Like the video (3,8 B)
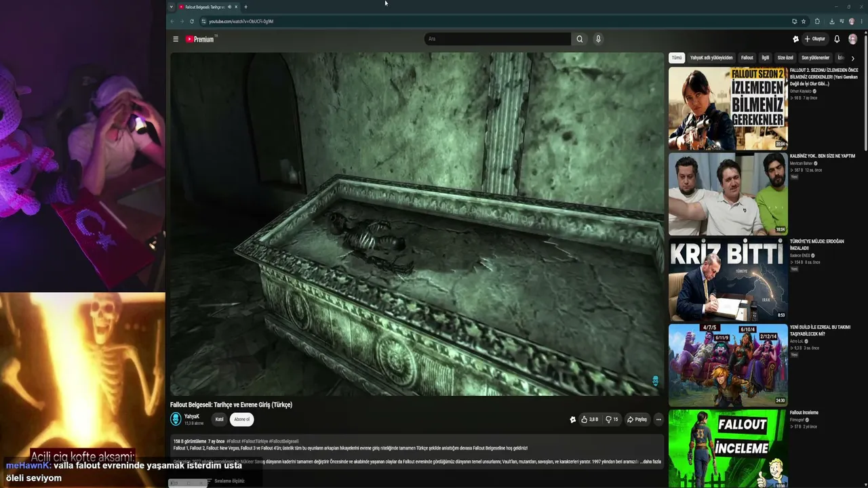868x488 pixels. [x=590, y=420]
